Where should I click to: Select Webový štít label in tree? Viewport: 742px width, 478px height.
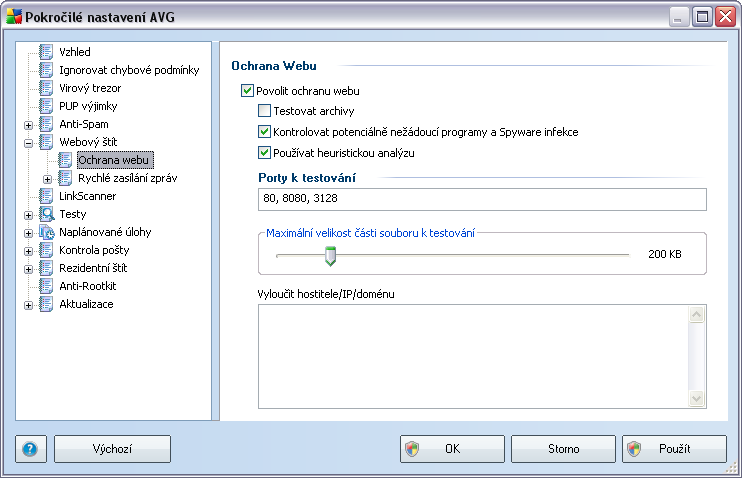(x=88, y=142)
